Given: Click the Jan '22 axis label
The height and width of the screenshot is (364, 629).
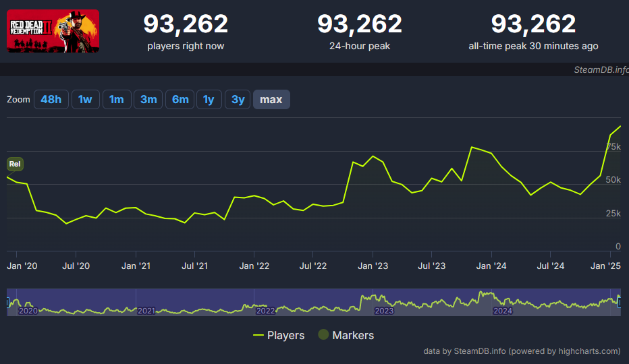Looking at the screenshot, I should pos(254,266).
